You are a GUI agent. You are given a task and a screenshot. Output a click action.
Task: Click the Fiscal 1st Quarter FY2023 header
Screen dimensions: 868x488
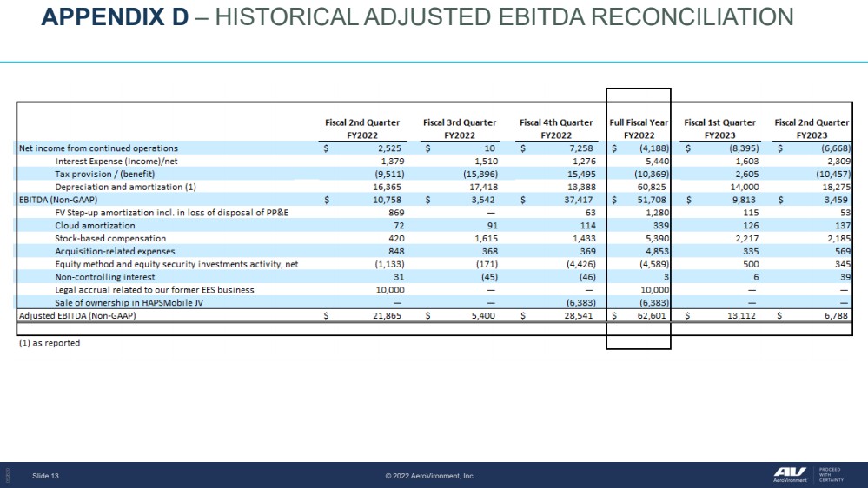[x=719, y=129]
